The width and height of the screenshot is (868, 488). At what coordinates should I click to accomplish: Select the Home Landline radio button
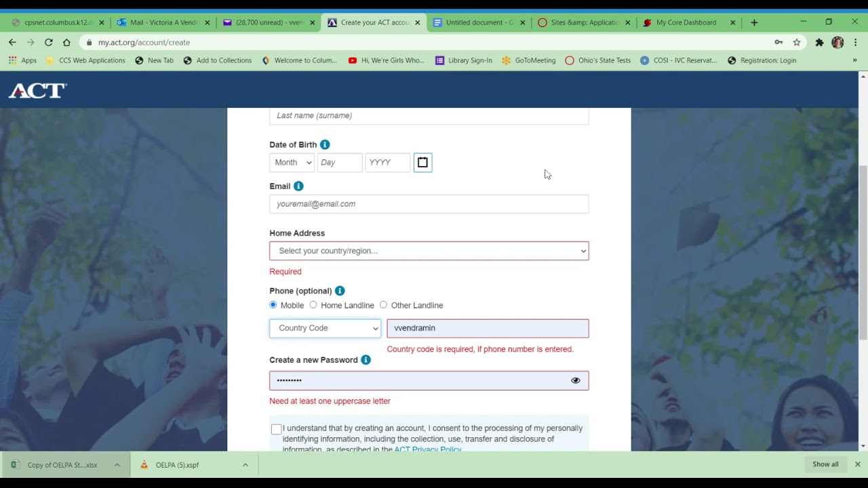click(313, 305)
